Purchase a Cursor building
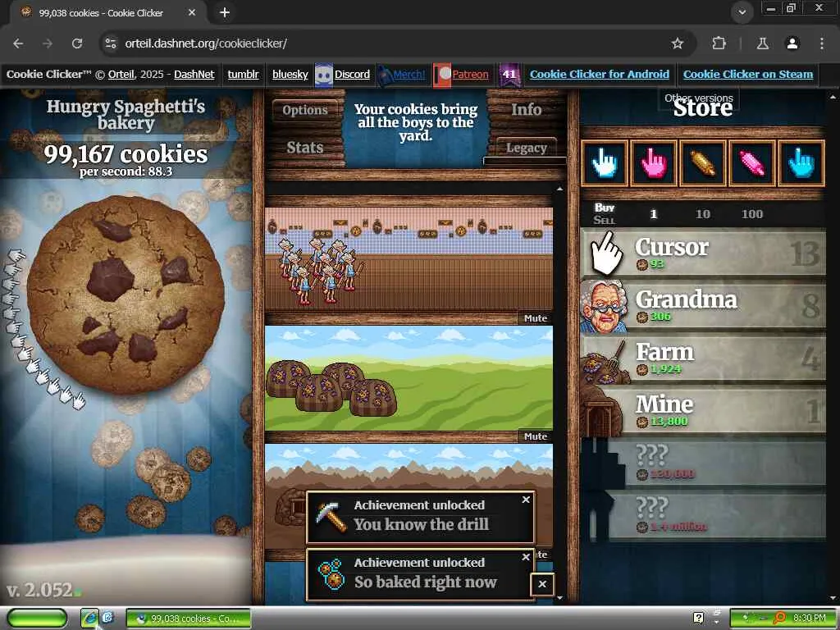This screenshot has width=840, height=630. pos(703,253)
